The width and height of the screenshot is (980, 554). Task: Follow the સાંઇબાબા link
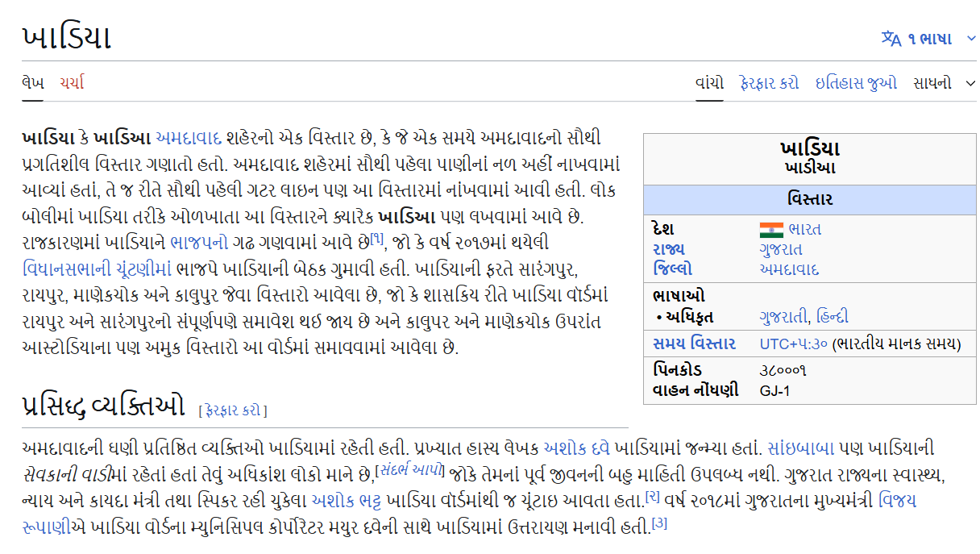click(x=801, y=448)
